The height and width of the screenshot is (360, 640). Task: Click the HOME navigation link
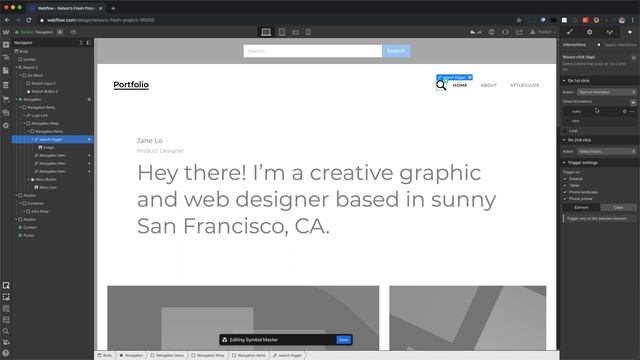pos(460,85)
